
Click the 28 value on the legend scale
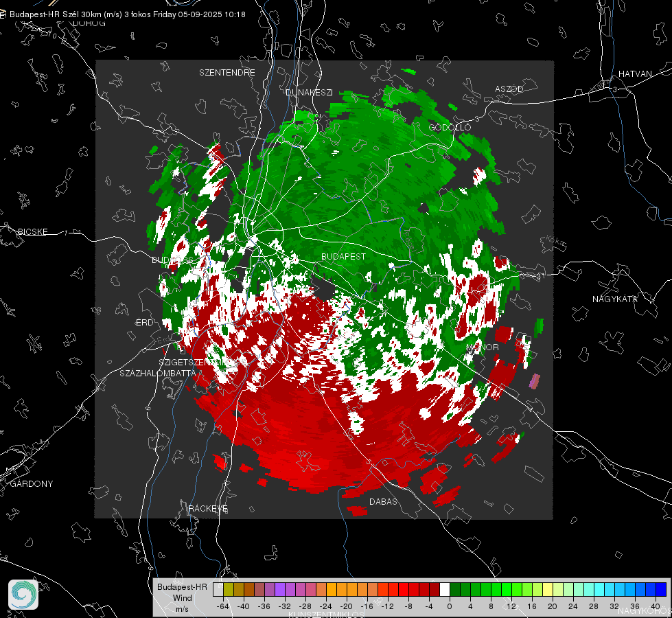(594, 606)
